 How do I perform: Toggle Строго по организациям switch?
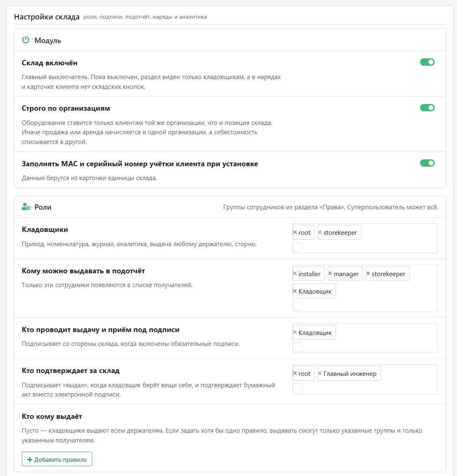(x=427, y=108)
